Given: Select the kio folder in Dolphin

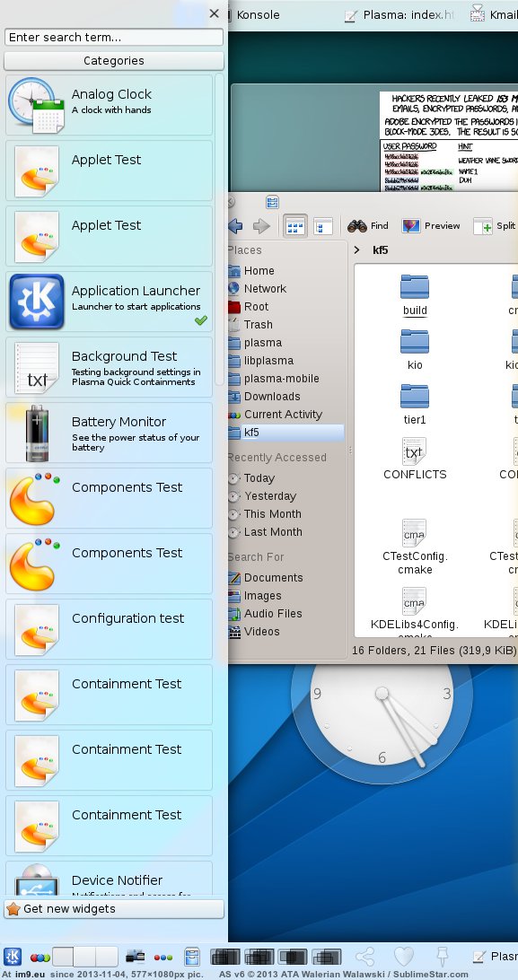Looking at the screenshot, I should pyautogui.click(x=415, y=350).
